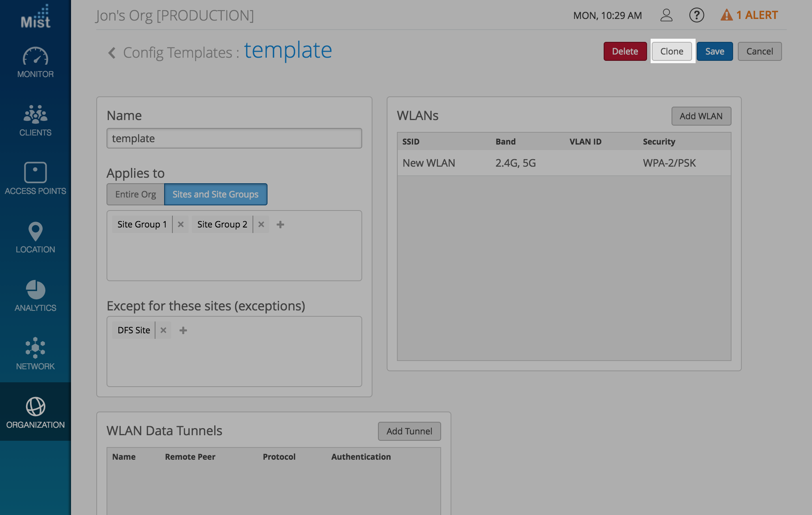The image size is (812, 515).
Task: Select Sites and Site Groups option
Action: coord(215,194)
